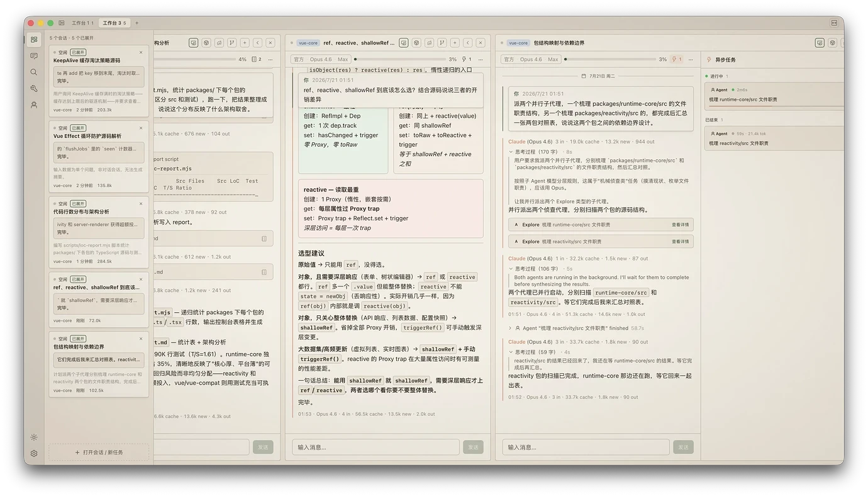Viewport: 868px width, 496px height.
Task: Click the brightness theme icon in sidebar
Action: pos(34,437)
